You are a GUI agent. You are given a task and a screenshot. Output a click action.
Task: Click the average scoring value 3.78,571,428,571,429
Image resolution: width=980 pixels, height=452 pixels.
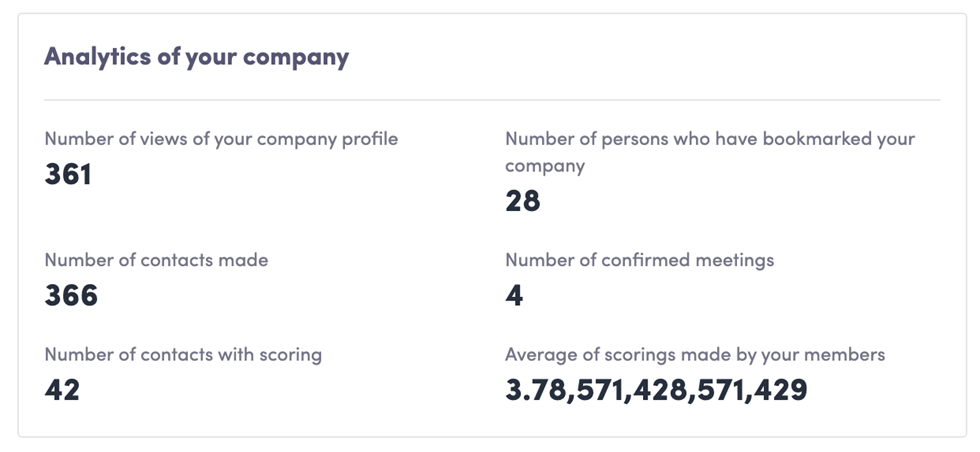point(656,390)
